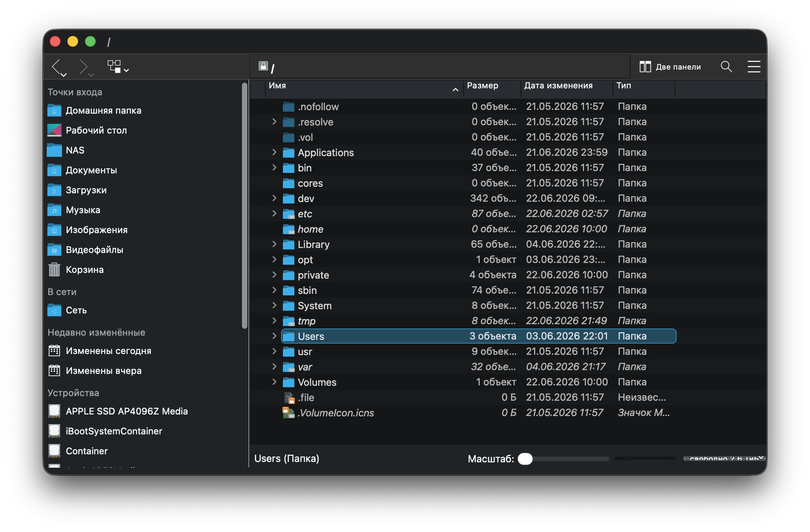Click the '22.06.2026 02:57' date cell
The image size is (810, 532).
pos(567,214)
